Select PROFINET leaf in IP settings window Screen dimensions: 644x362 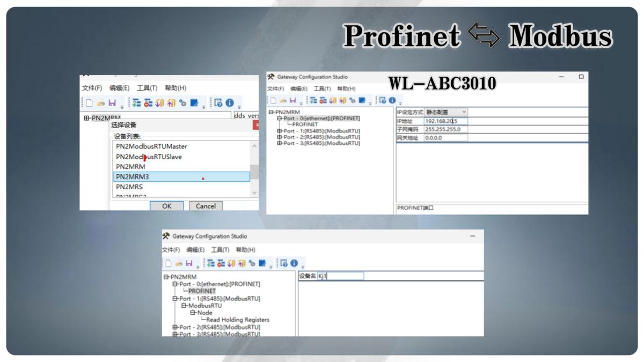click(x=305, y=124)
